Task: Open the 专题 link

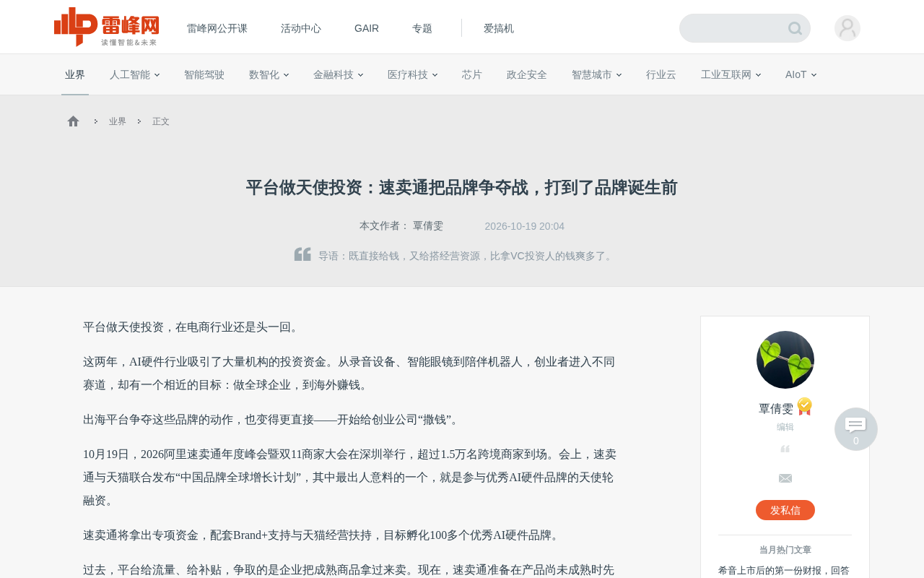Action: 422,28
